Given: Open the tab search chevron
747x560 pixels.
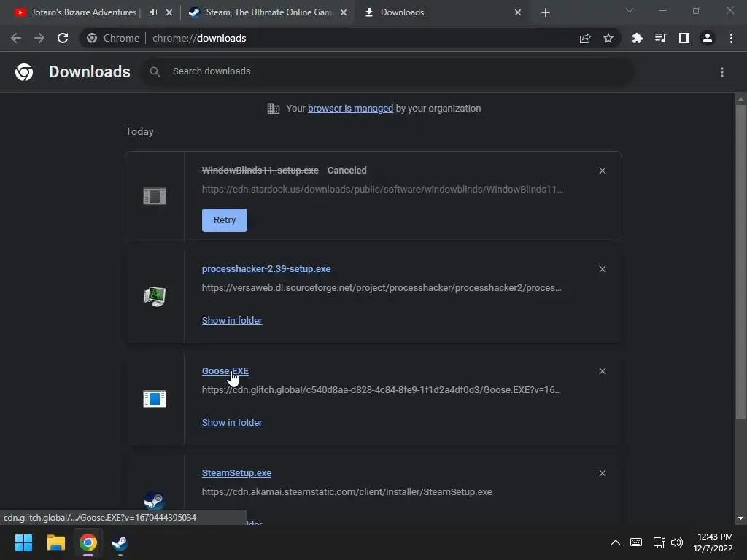Looking at the screenshot, I should [x=630, y=10].
